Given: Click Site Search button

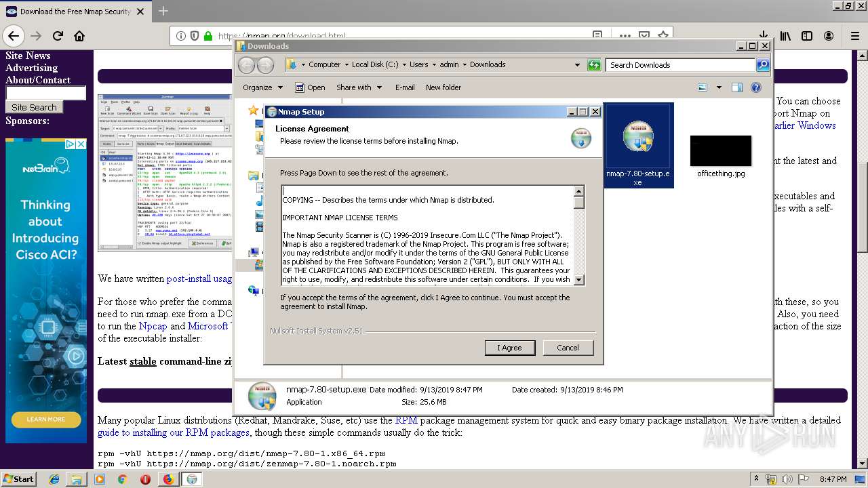Looking at the screenshot, I should coord(34,107).
